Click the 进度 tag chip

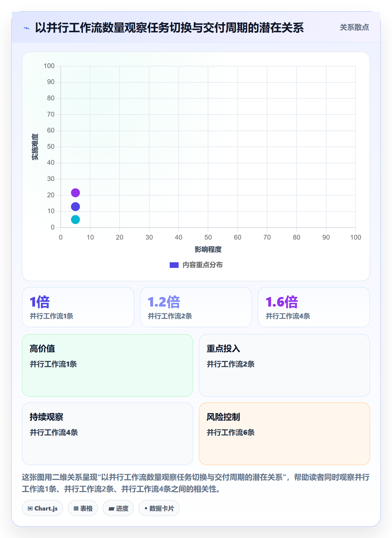click(x=118, y=508)
